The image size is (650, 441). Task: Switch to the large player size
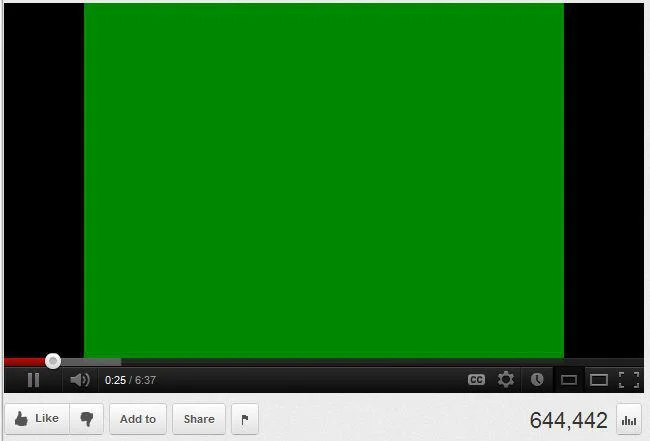tap(598, 380)
